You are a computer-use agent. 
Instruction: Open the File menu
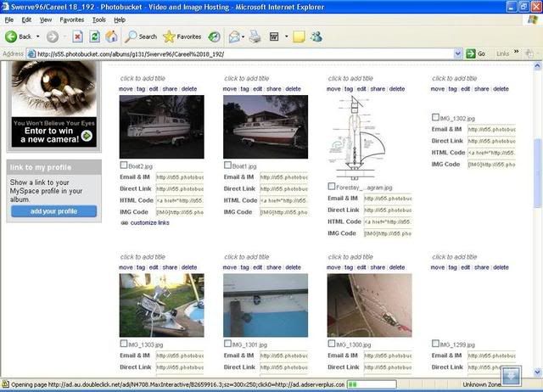click(9, 20)
